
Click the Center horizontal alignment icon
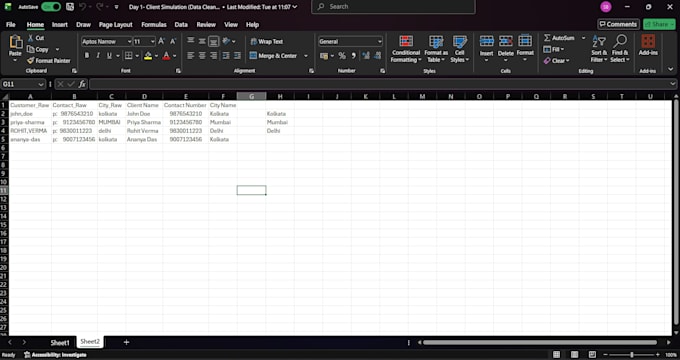pyautogui.click(x=202, y=56)
